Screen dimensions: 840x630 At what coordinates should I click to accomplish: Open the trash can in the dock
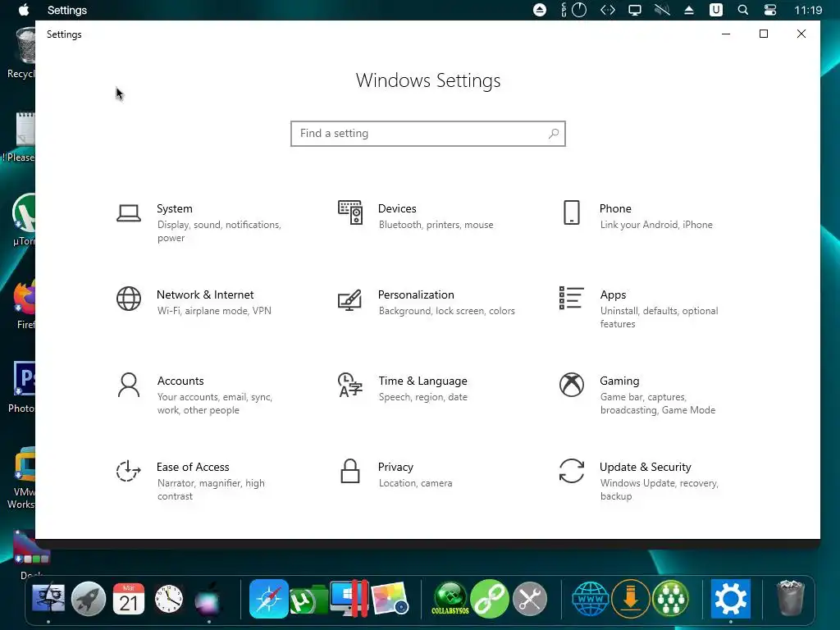pyautogui.click(x=791, y=598)
